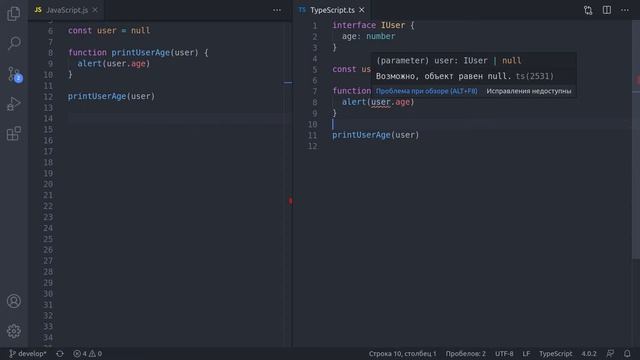Open the Explorer view in activity bar
This screenshot has height=360, width=640.
[x=13, y=14]
